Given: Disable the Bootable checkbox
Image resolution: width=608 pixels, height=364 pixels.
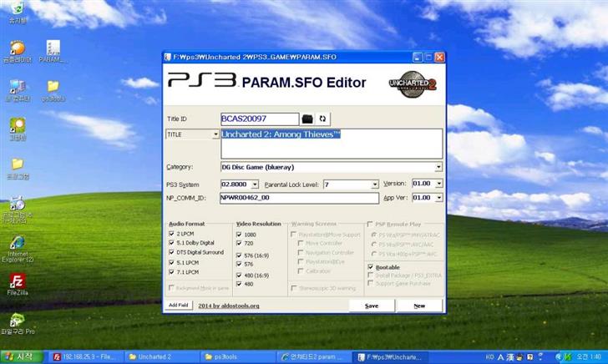Looking at the screenshot, I should 369,267.
